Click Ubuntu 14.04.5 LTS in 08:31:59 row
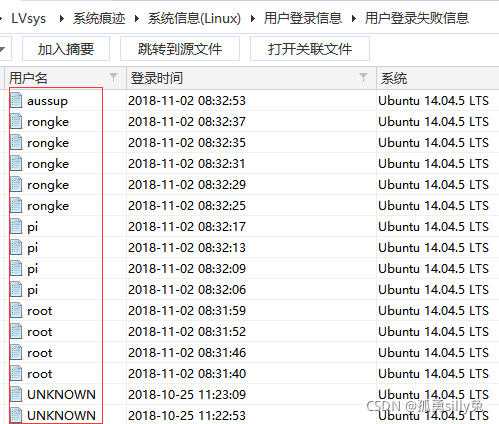499x424 pixels. click(x=433, y=311)
